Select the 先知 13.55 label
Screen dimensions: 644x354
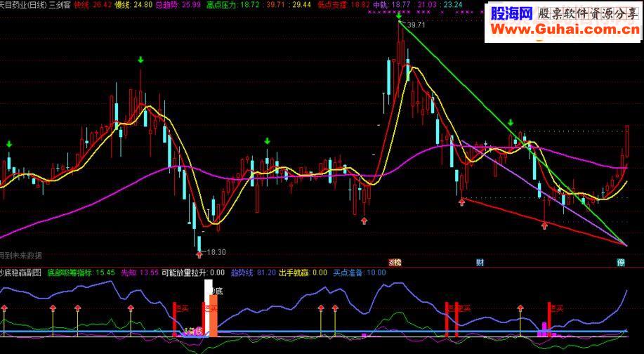tap(140, 273)
